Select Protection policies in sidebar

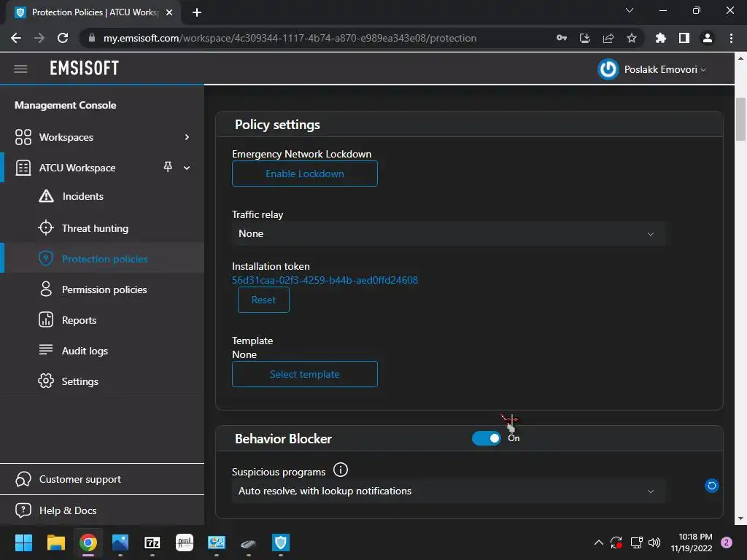[102, 259]
